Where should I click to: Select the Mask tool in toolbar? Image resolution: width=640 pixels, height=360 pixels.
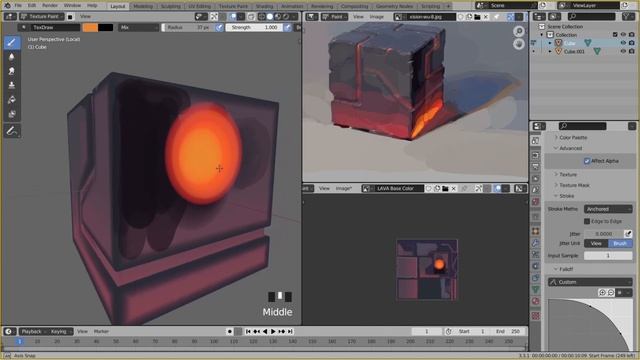pyautogui.click(x=12, y=114)
